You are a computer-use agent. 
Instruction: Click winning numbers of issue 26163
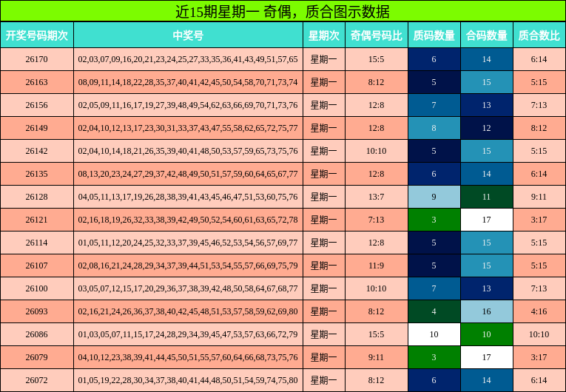coord(188,82)
